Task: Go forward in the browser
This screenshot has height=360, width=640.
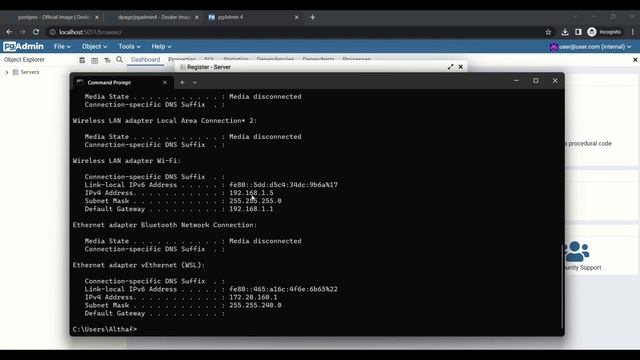Action: [x=22, y=32]
